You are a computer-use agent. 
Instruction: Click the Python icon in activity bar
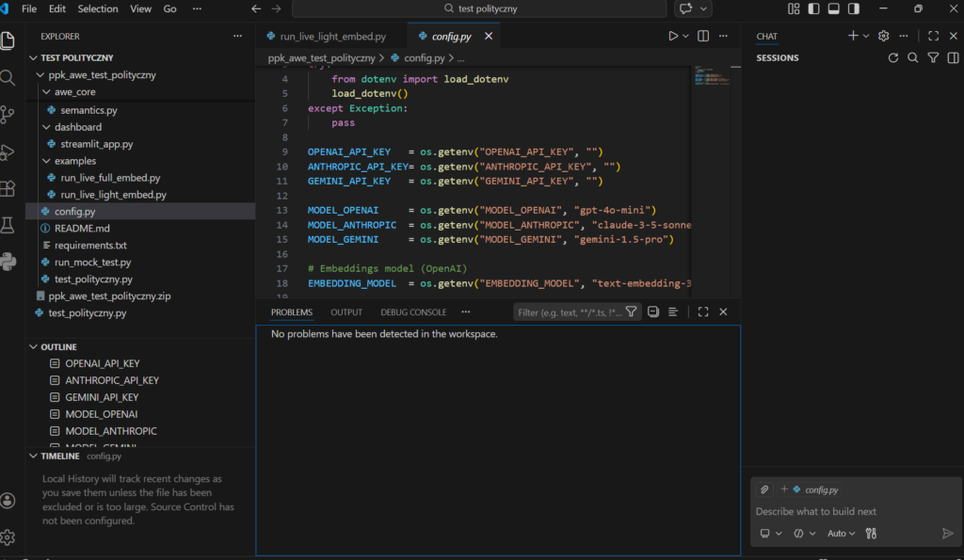[8, 262]
